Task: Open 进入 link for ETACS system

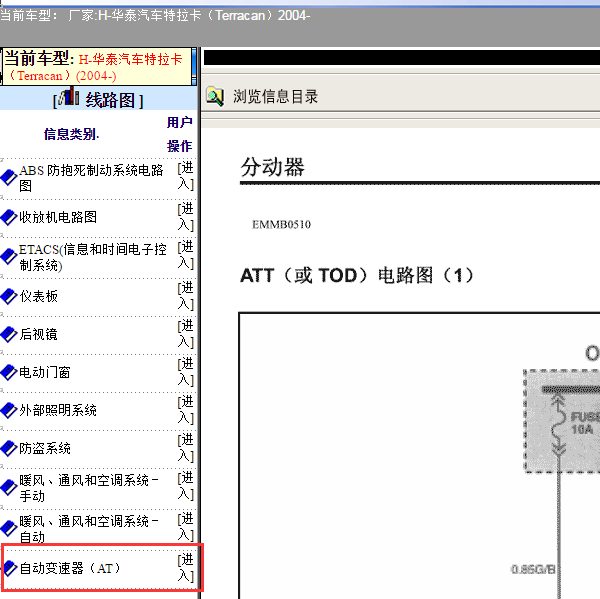Action: coord(186,255)
